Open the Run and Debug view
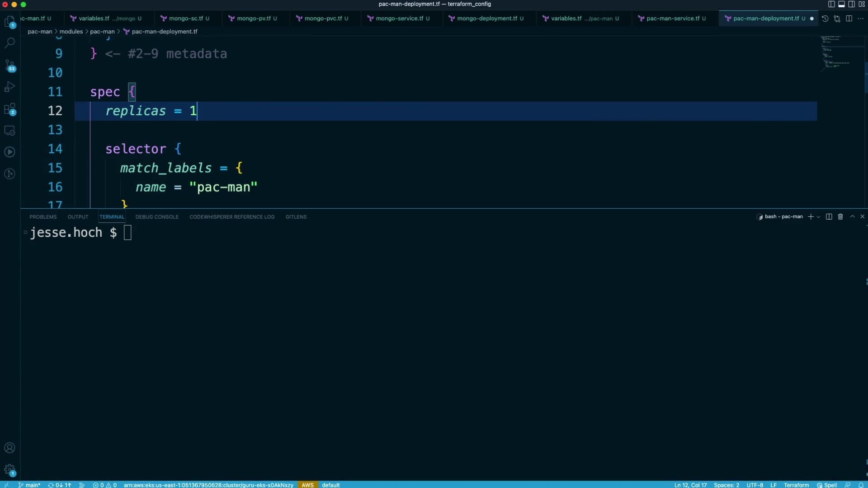The image size is (868, 488). (x=9, y=87)
